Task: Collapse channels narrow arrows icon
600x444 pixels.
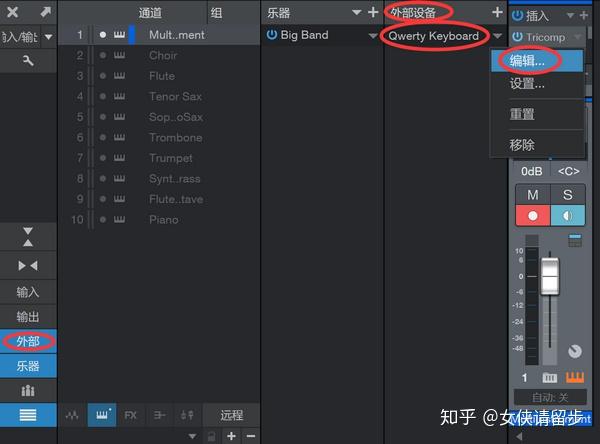Action: (x=28, y=237)
